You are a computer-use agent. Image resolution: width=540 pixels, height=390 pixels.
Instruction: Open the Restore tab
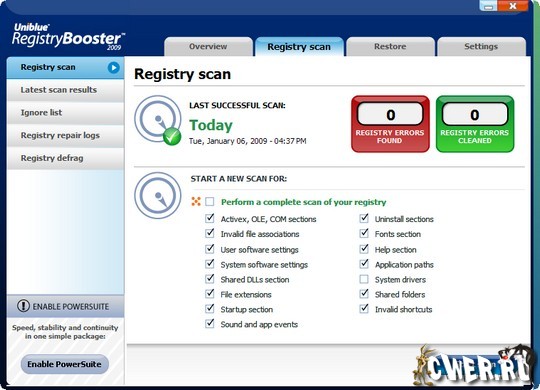click(390, 47)
